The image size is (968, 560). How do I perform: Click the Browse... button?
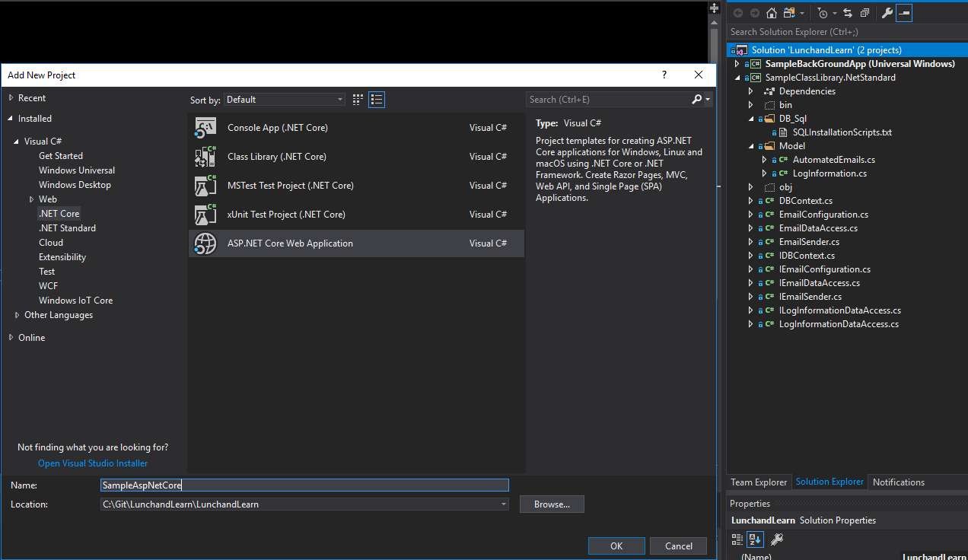click(x=552, y=504)
